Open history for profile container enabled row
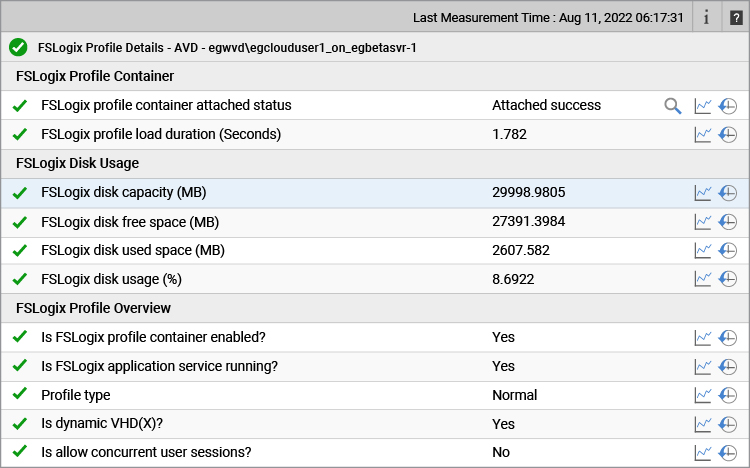The width and height of the screenshot is (750, 468). [728, 338]
